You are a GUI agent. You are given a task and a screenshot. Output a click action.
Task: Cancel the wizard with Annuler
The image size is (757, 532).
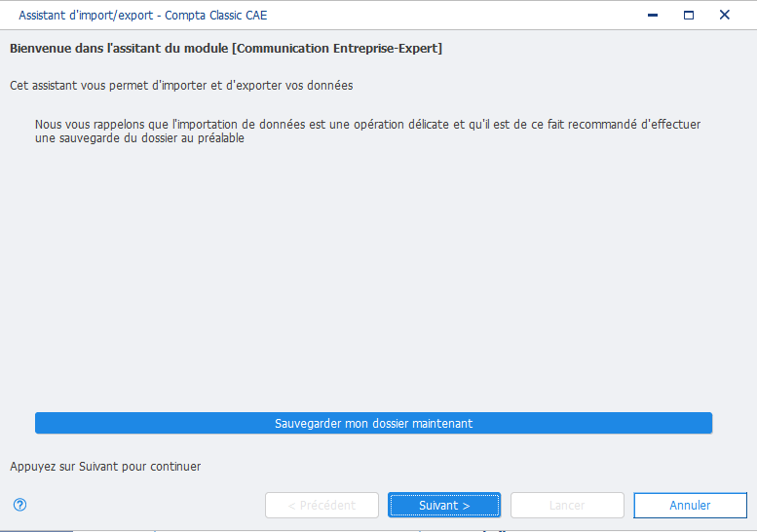pos(690,505)
